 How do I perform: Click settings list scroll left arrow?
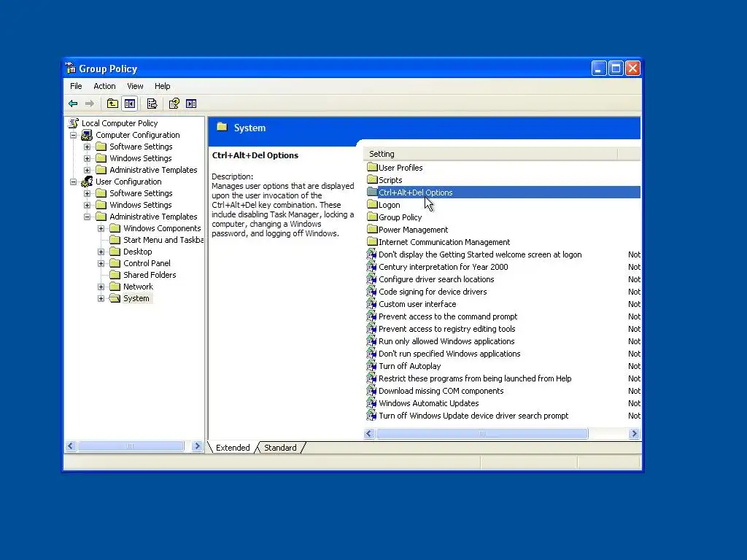pos(369,433)
